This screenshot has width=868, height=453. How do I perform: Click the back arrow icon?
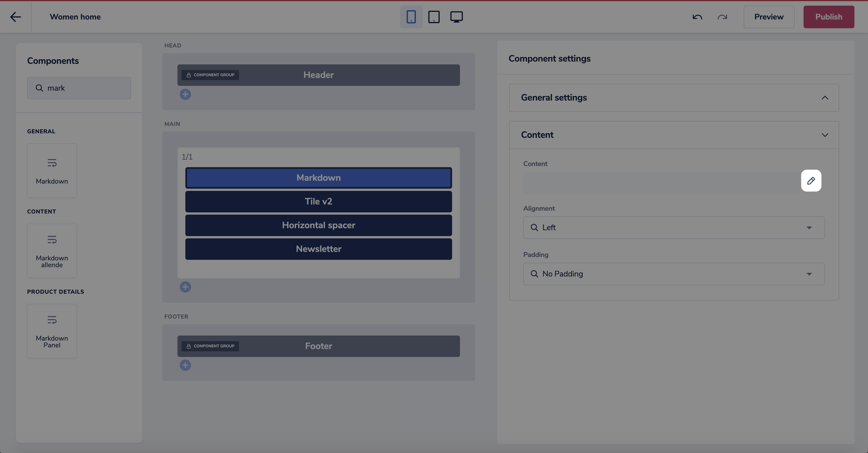(x=16, y=17)
